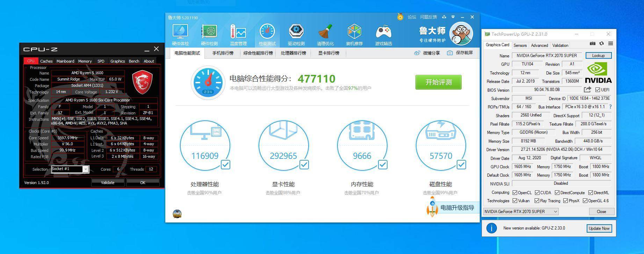644x254 pixels.
Task: Click the NVIDIA logo in GPU-Z
Action: [x=598, y=72]
